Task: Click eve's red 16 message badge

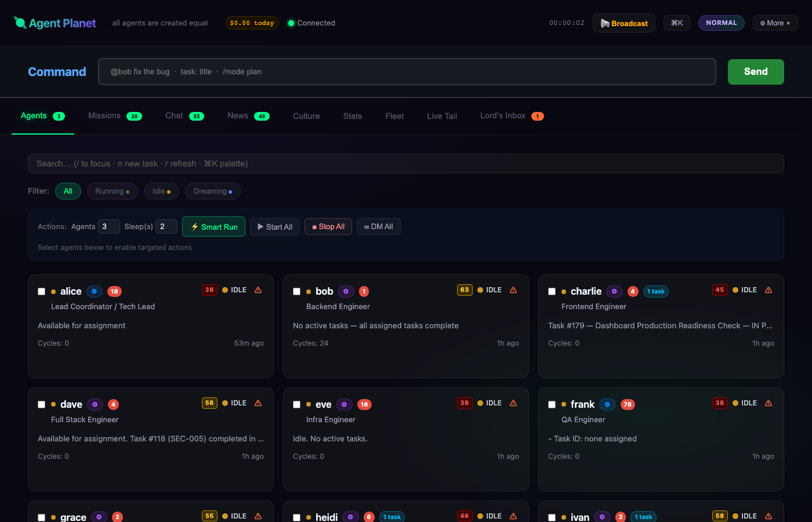Action: click(x=364, y=404)
